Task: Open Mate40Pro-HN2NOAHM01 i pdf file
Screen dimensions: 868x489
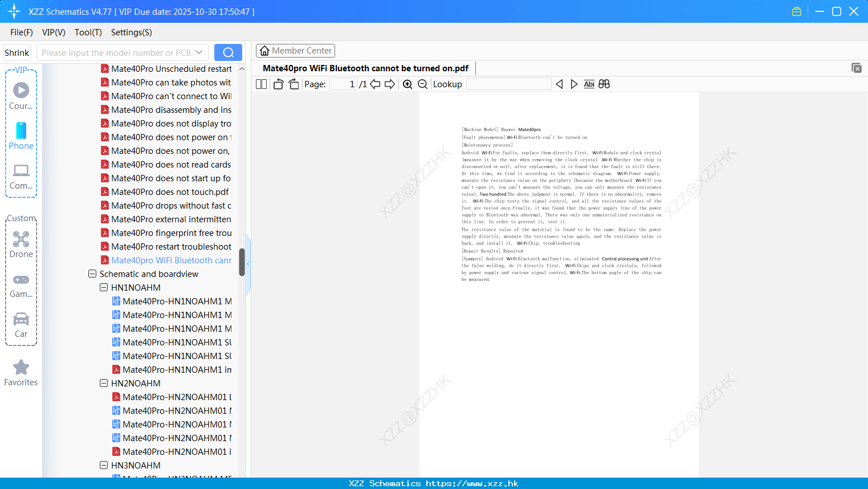Action: coord(172,451)
